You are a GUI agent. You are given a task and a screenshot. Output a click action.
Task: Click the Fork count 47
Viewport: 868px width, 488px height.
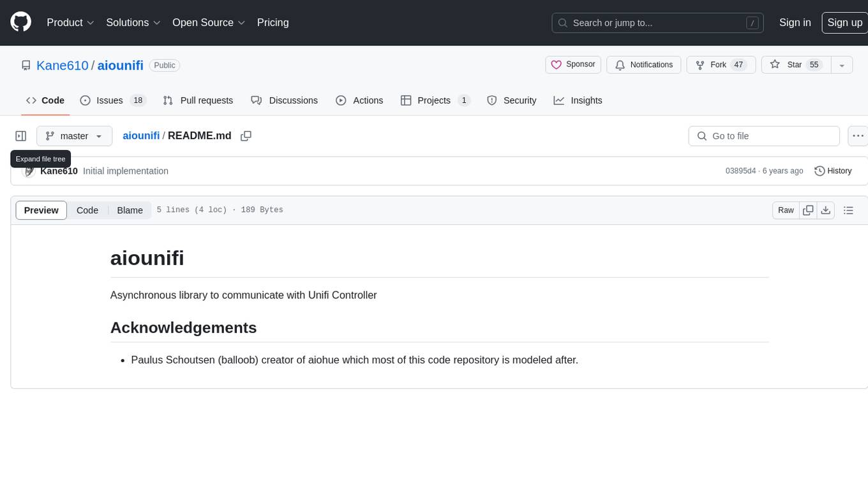738,65
